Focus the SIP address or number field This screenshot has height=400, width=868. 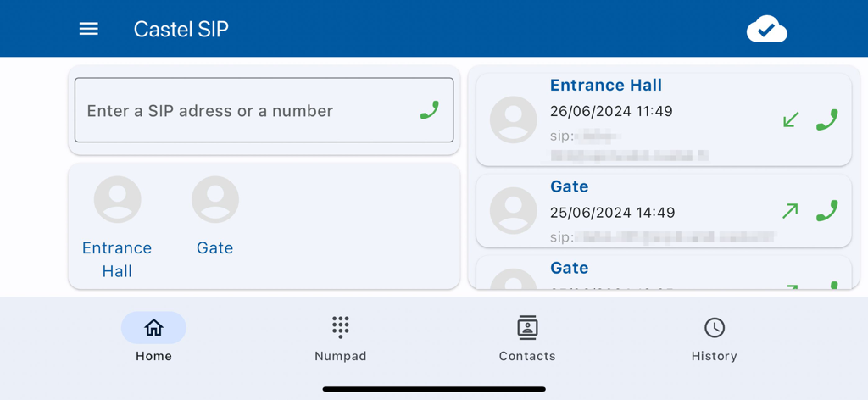[x=246, y=111]
